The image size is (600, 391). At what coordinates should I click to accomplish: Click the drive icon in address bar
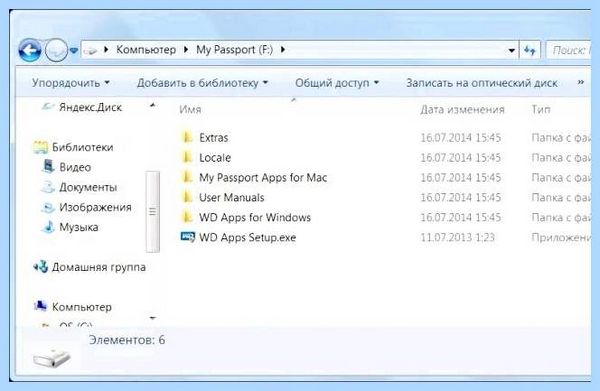[x=90, y=50]
